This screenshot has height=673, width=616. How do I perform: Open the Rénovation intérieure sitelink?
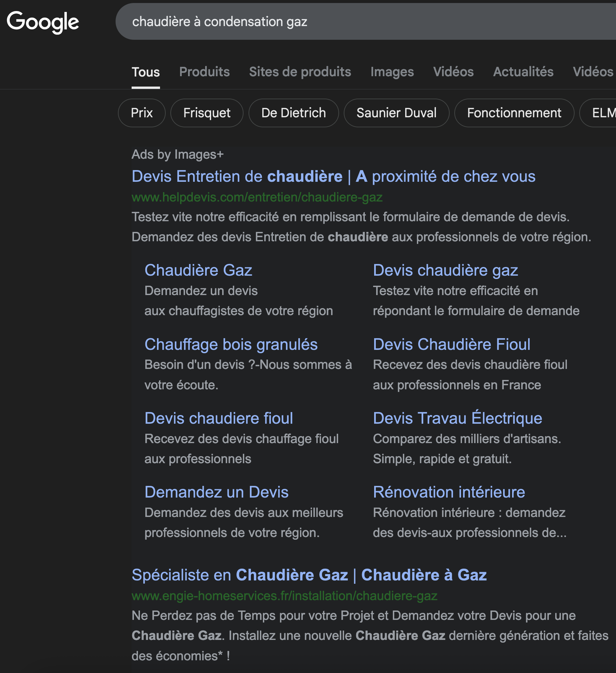(449, 492)
